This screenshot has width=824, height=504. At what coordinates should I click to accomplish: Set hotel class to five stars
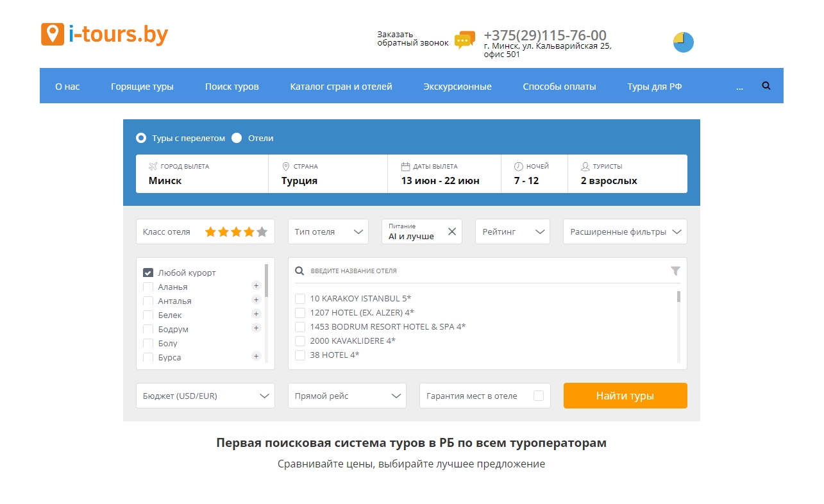pos(262,231)
